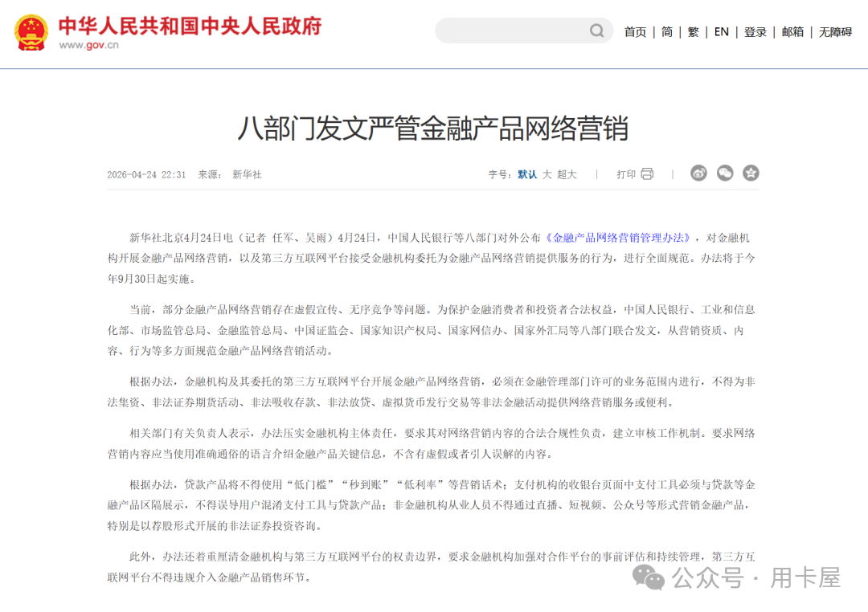Switch to Traditional Chinese via 繁
The width and height of the screenshot is (868, 612).
click(x=692, y=31)
